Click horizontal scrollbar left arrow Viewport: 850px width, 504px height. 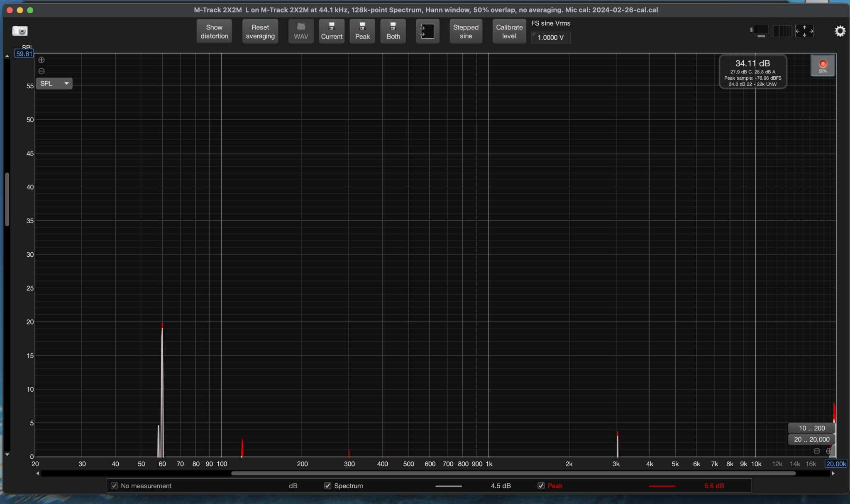[38, 473]
